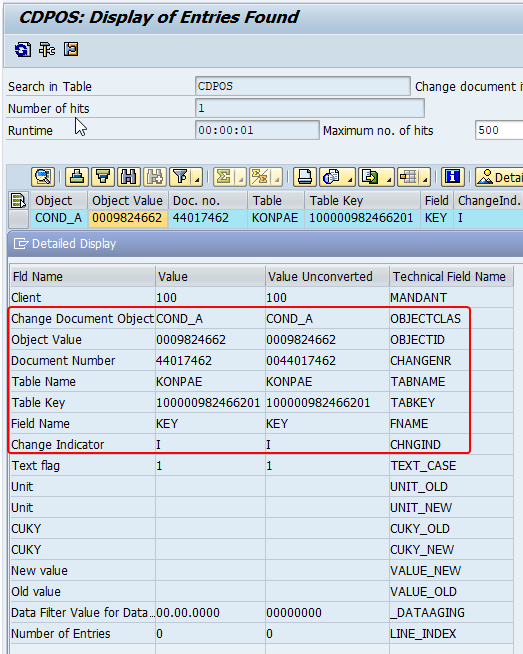The height and width of the screenshot is (654, 523).
Task: Click the Technical Field Name column header
Action: (451, 277)
